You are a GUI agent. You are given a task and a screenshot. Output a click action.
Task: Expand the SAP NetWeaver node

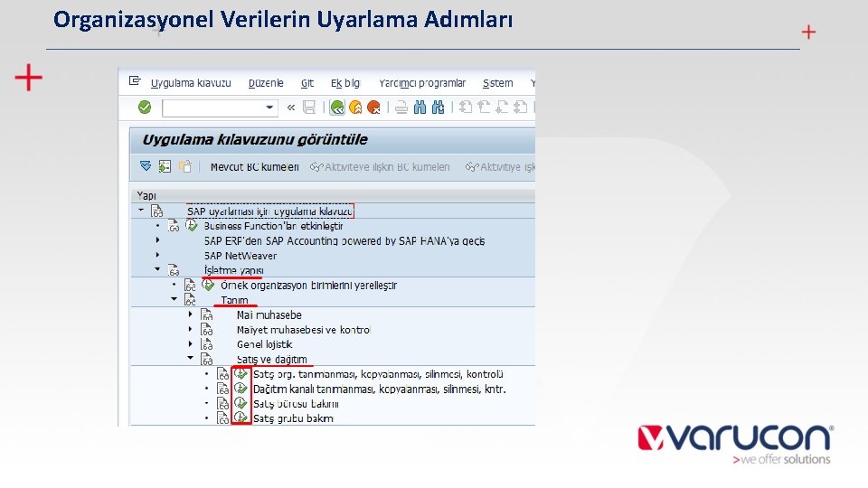(157, 255)
